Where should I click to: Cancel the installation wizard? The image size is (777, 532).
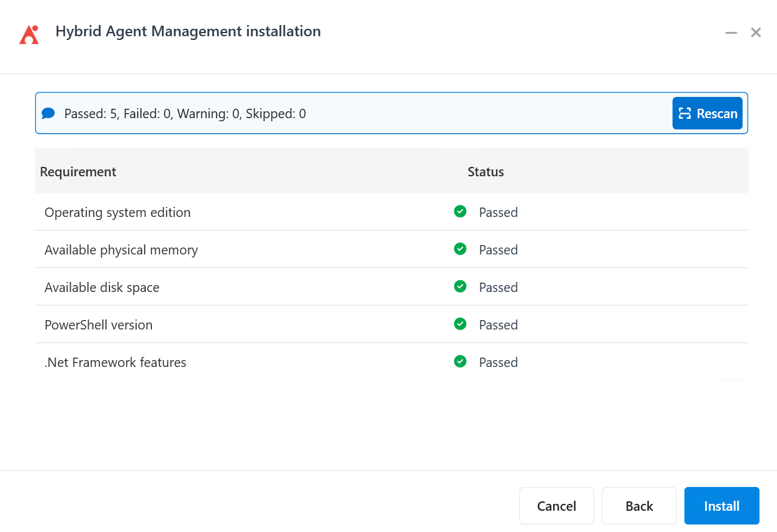click(x=556, y=506)
